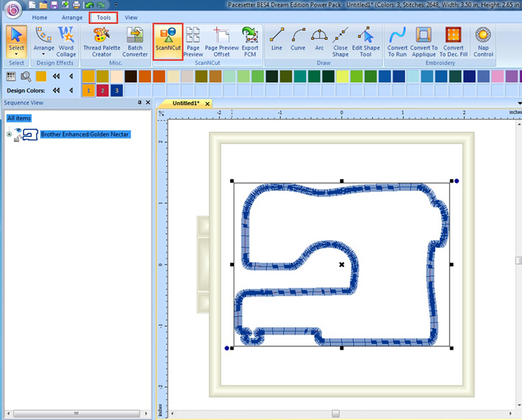Redo the last undone action
Screen dimensions: 522x420
pyautogui.click(x=101, y=5)
